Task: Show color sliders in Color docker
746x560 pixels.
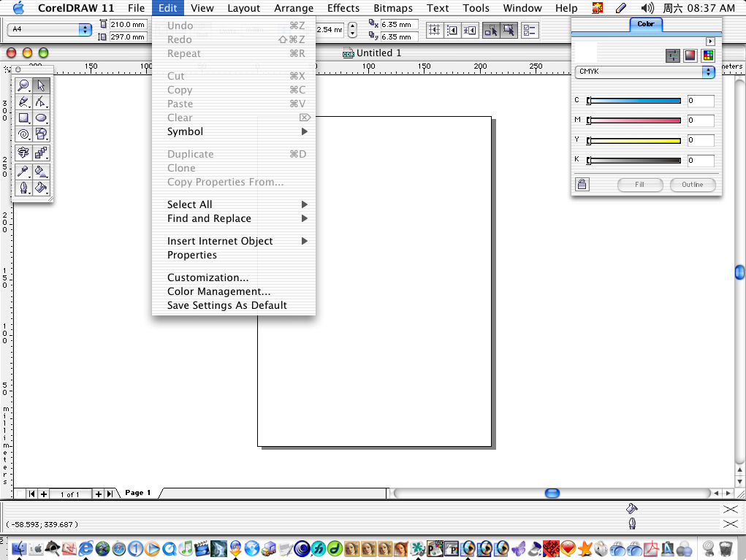Action: point(673,55)
